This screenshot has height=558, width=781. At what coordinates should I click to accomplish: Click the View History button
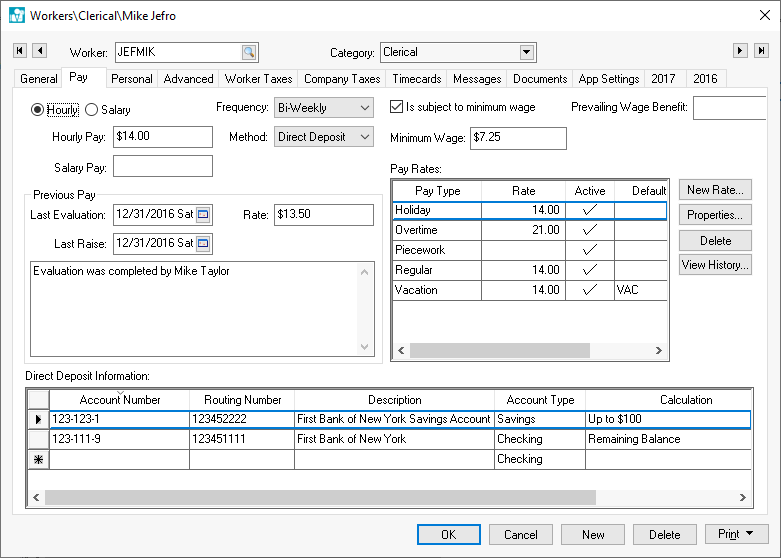714,265
